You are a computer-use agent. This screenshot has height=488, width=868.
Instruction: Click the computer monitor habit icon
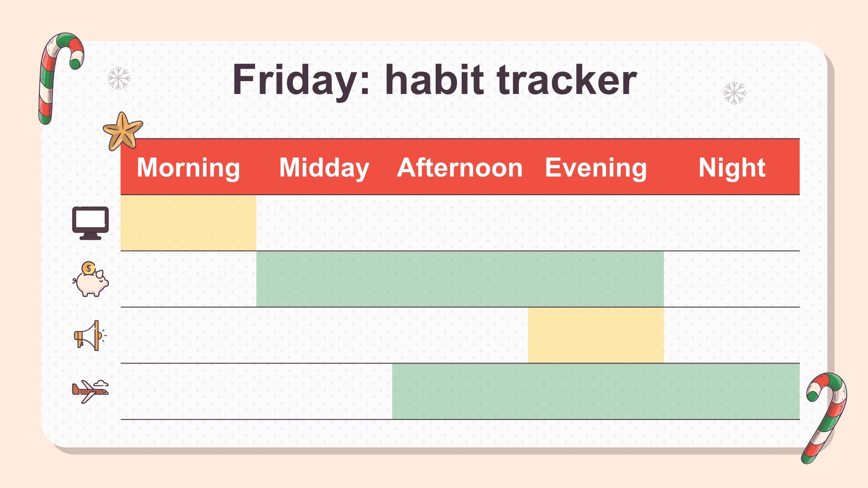[x=90, y=223]
